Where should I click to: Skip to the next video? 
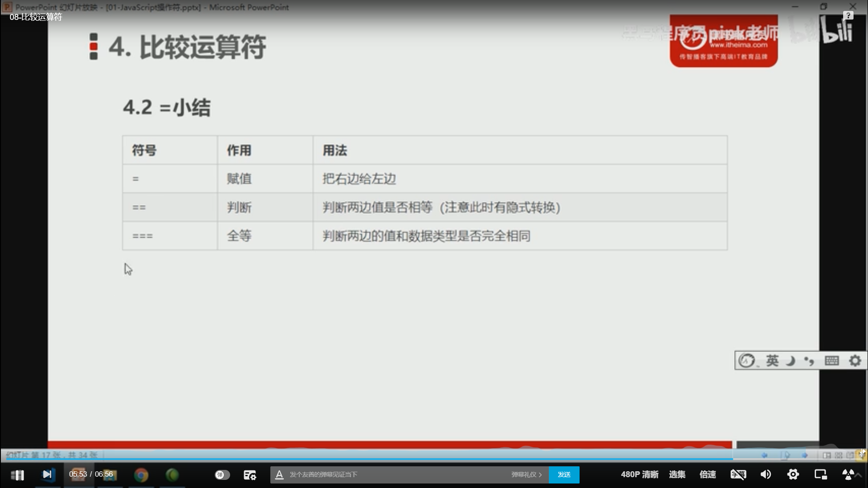coord(47,474)
